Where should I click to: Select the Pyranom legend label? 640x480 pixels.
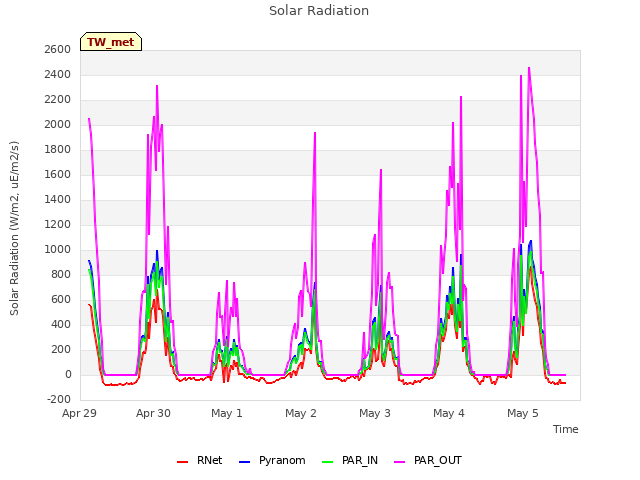282,460
